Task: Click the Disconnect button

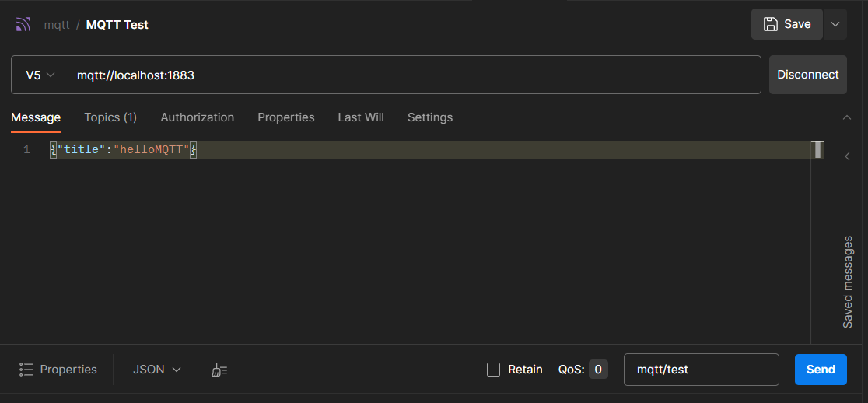Action: [x=807, y=75]
